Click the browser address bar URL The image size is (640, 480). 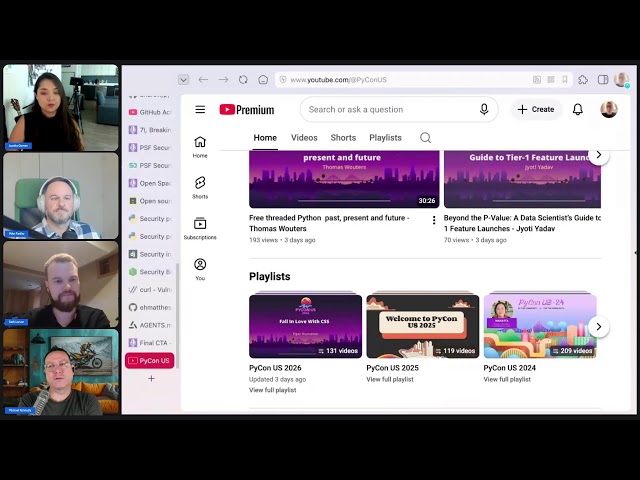tap(339, 80)
